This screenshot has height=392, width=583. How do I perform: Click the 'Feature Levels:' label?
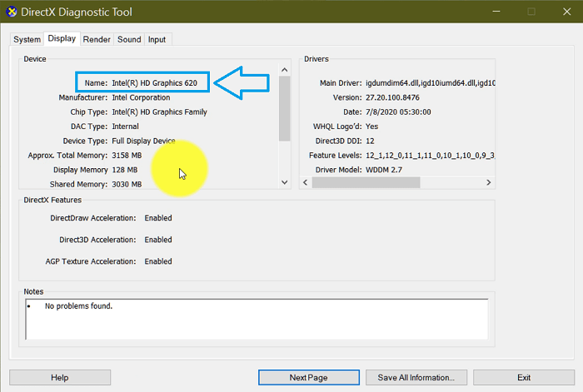pyautogui.click(x=335, y=156)
